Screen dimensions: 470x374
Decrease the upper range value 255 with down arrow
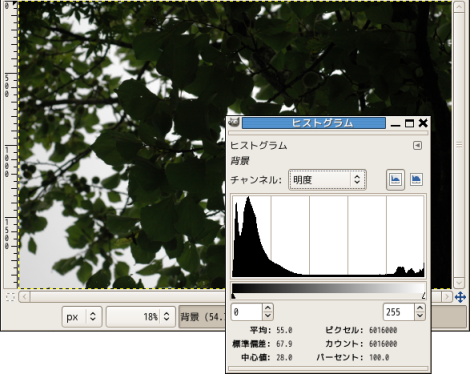[420, 316]
